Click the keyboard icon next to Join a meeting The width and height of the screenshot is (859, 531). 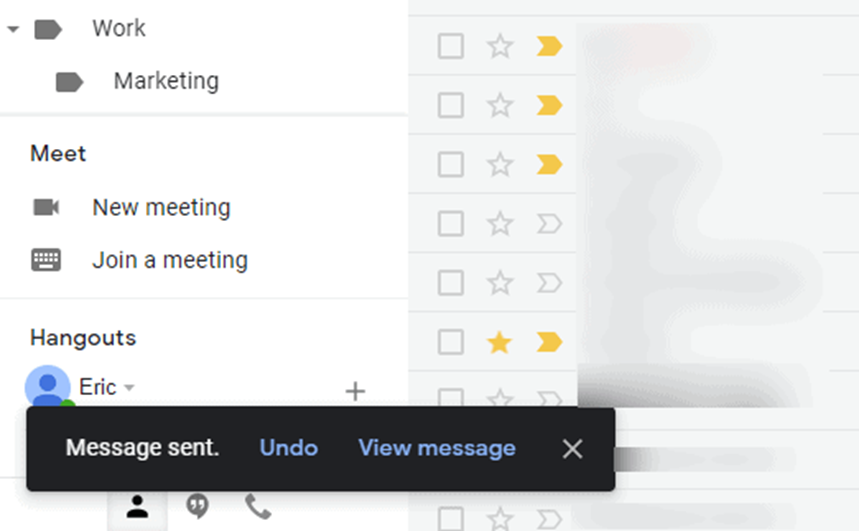[46, 260]
